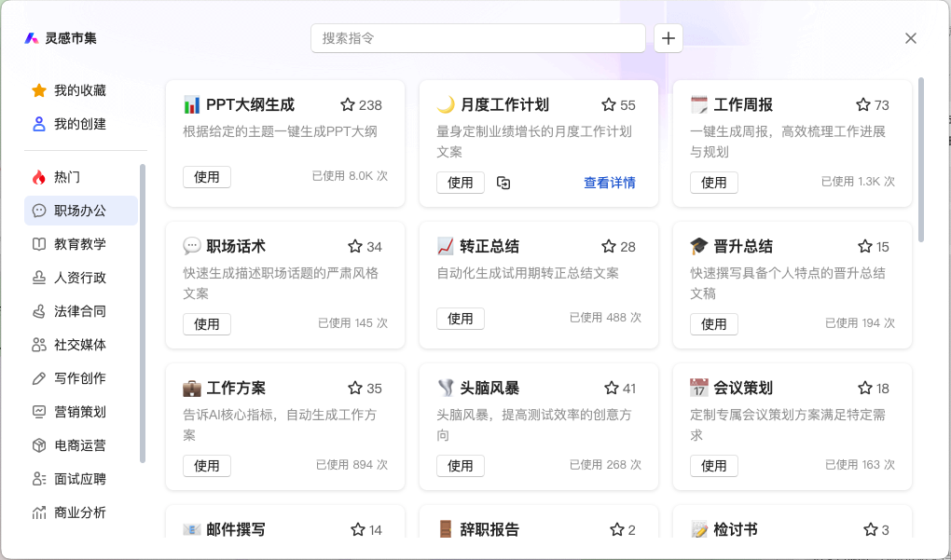This screenshot has height=560, width=951.
Task: Click the 工作周报 card title
Action: (743, 105)
